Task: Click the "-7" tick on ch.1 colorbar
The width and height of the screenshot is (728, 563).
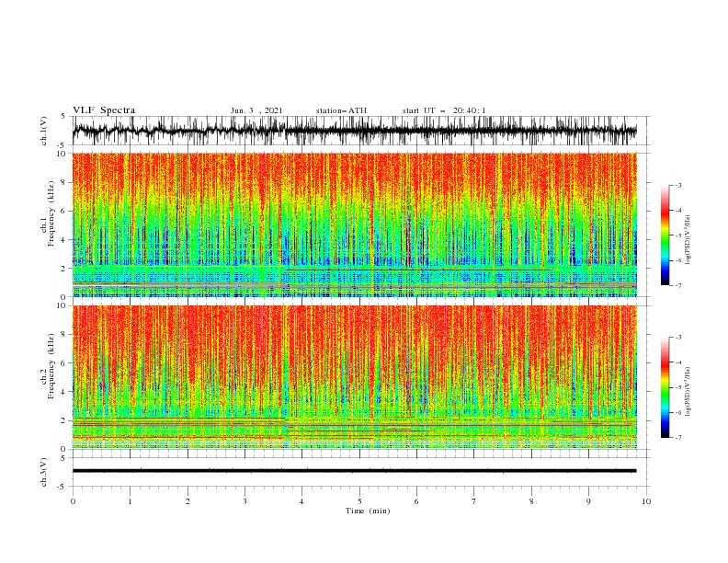Action: (x=677, y=285)
